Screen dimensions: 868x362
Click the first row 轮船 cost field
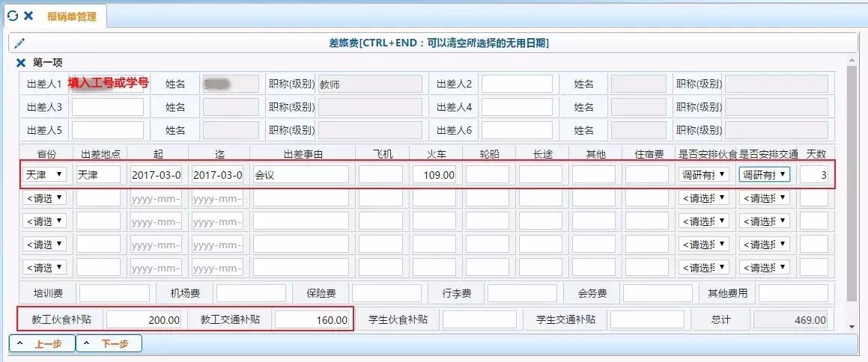487,175
